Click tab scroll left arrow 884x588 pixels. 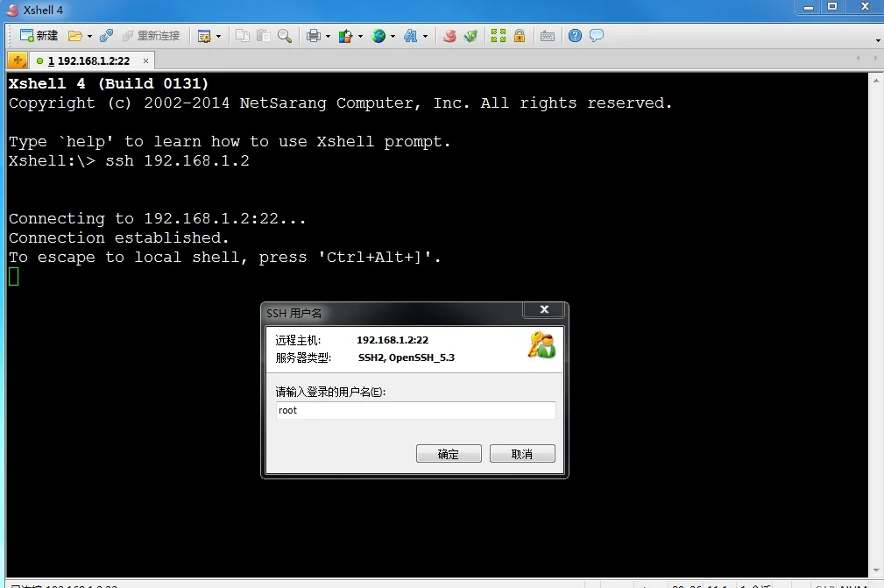(x=858, y=58)
